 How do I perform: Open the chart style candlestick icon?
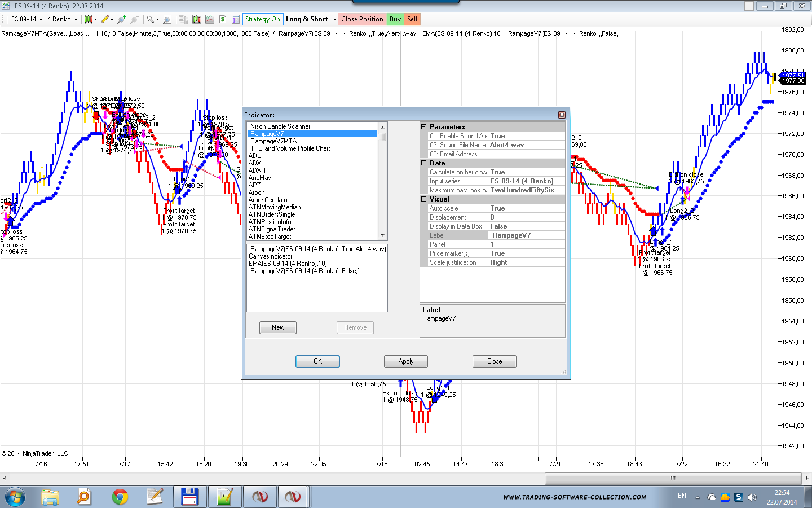(89, 19)
